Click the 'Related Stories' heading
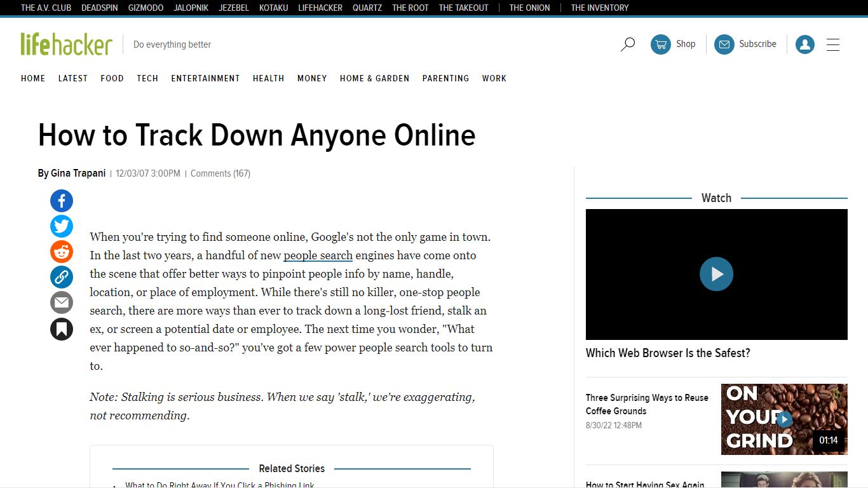Image resolution: width=868 pixels, height=488 pixels. [x=292, y=468]
